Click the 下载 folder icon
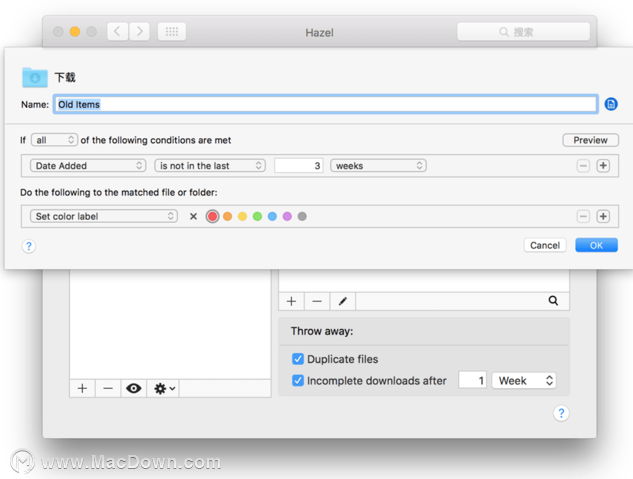The height and width of the screenshot is (479, 633). pos(35,77)
